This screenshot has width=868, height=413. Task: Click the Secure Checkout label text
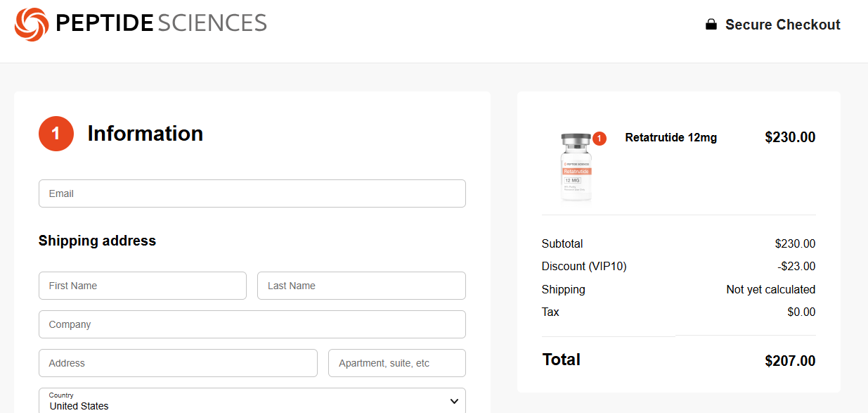pyautogui.click(x=782, y=25)
